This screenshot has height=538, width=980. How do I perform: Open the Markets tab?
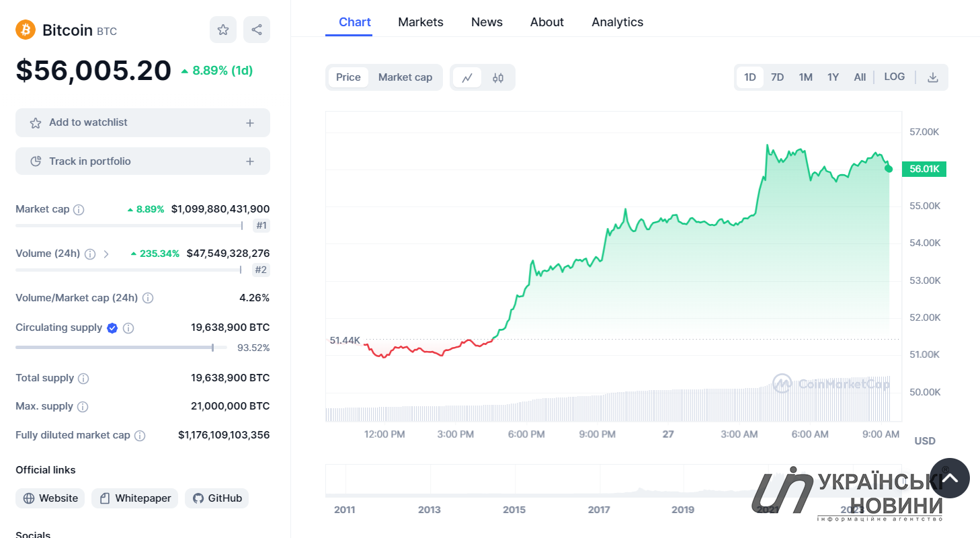point(421,22)
